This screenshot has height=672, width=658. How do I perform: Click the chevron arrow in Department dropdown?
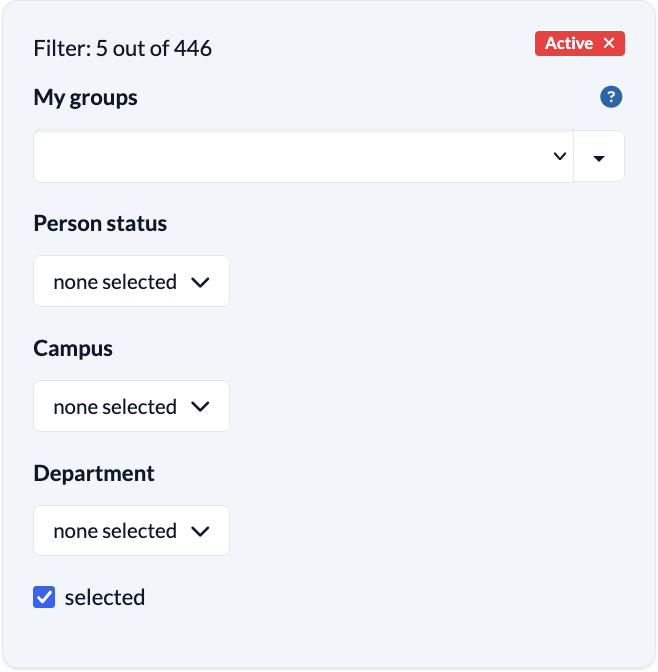tap(200, 531)
